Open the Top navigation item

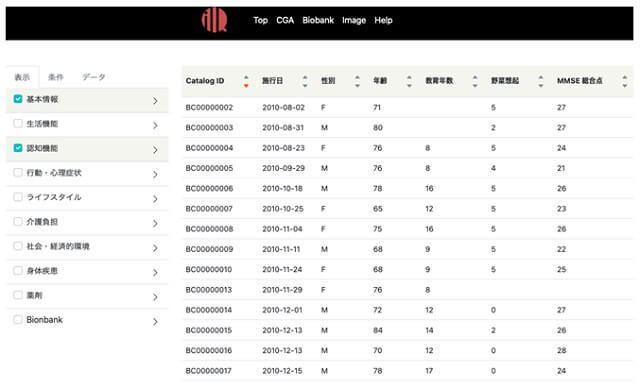click(x=260, y=20)
